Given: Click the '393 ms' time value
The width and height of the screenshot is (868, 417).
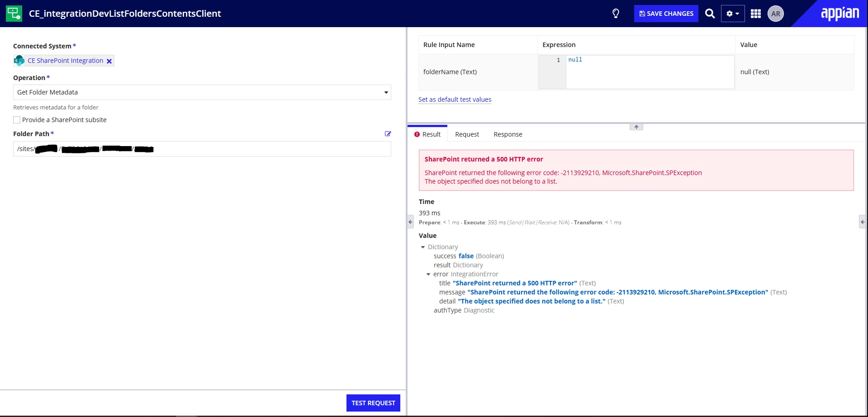Looking at the screenshot, I should (429, 213).
